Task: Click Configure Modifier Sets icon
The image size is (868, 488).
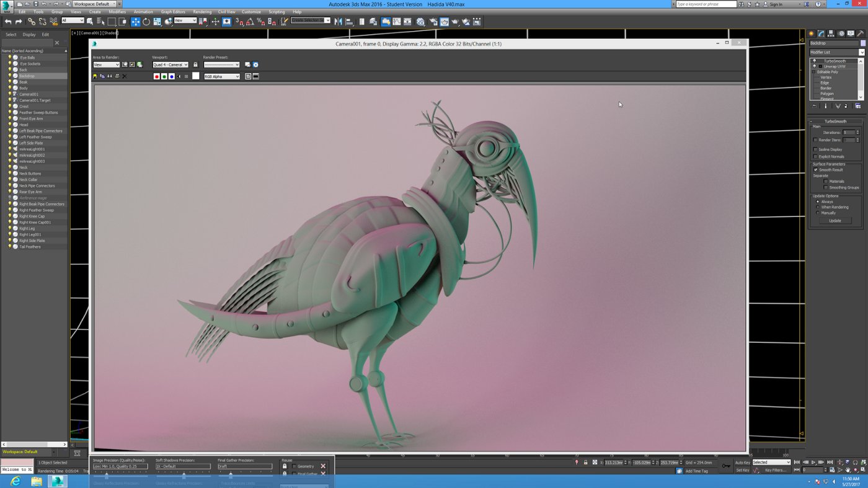Action: tap(858, 106)
